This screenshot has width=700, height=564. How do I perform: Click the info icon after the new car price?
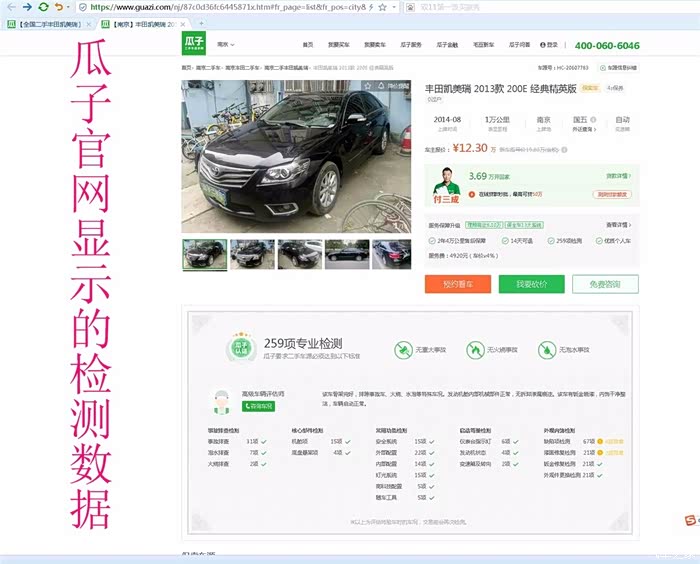tap(565, 150)
